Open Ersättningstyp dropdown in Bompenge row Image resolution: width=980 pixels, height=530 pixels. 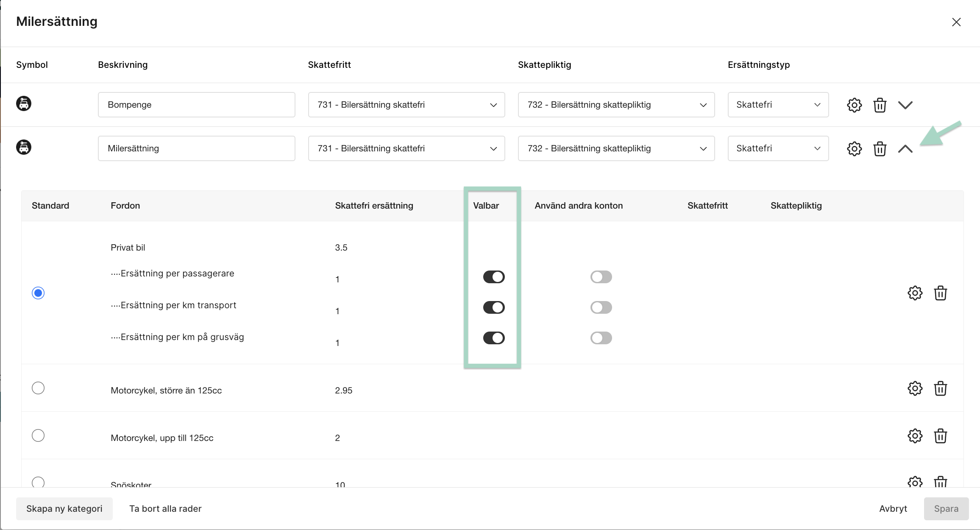[x=778, y=105]
